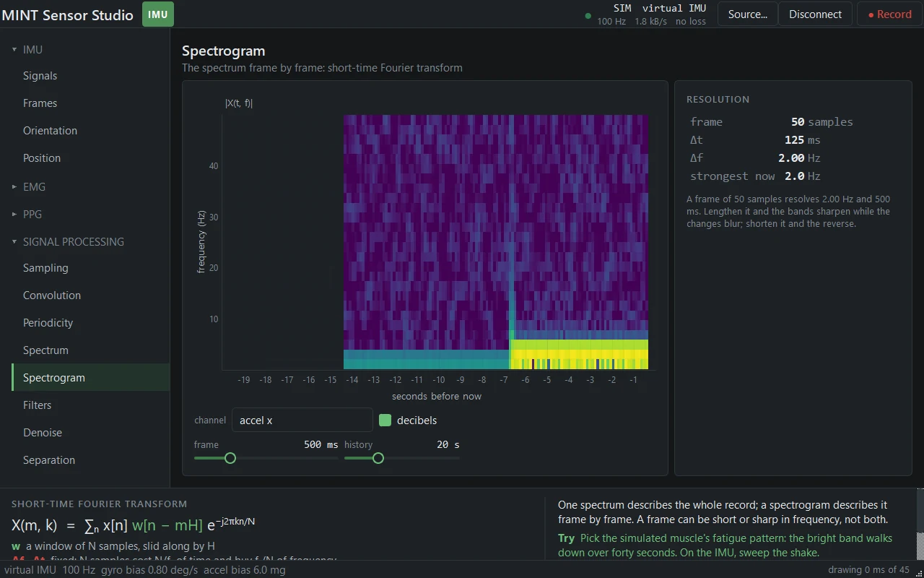Expand the PPG section
Viewport: 924px width, 578px height.
pyautogui.click(x=14, y=215)
